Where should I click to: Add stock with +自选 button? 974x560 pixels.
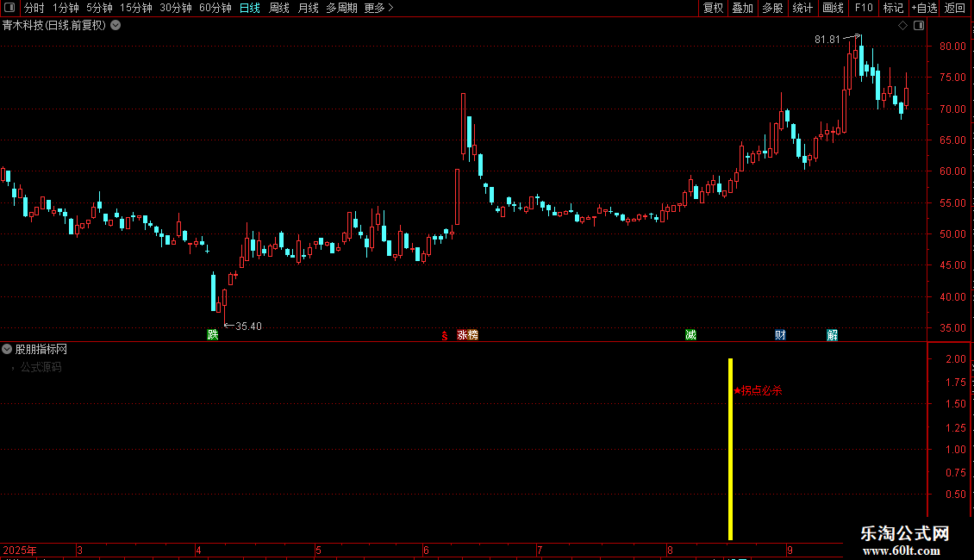924,8
